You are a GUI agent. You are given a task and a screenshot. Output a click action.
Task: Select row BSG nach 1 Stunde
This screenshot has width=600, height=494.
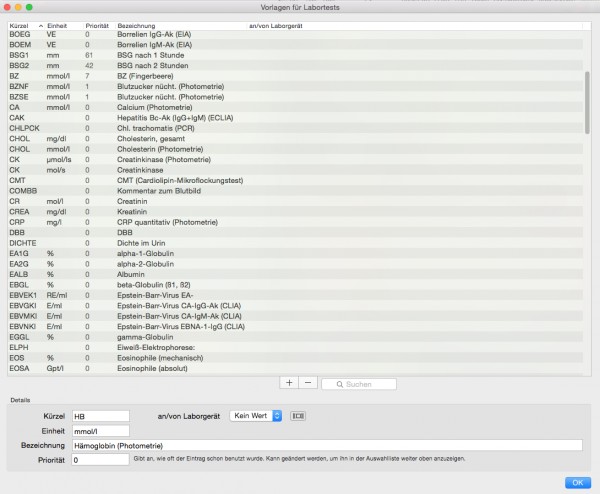[295, 55]
